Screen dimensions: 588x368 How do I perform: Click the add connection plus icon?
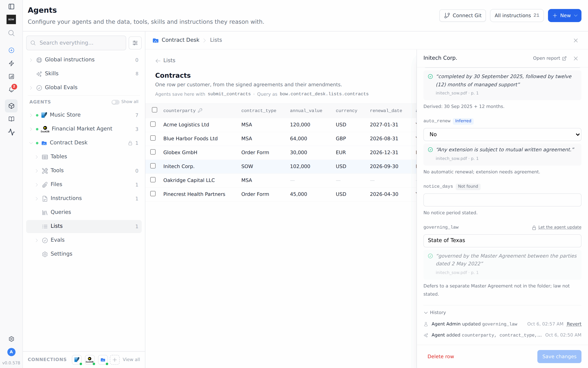(115, 359)
